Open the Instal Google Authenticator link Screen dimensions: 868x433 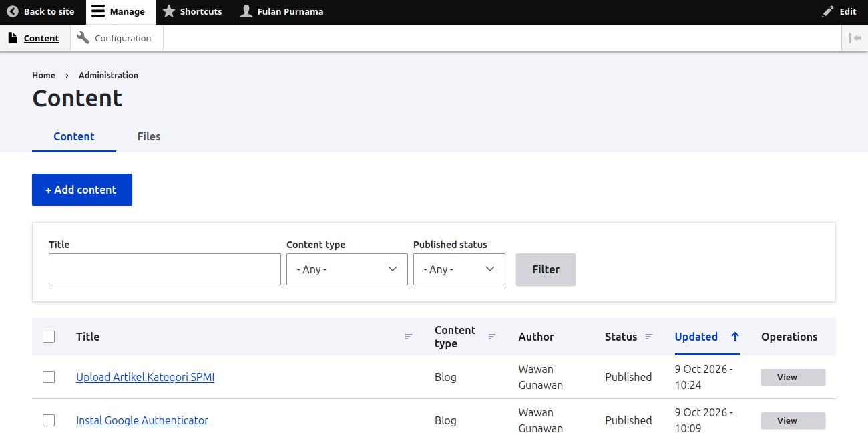tap(142, 420)
